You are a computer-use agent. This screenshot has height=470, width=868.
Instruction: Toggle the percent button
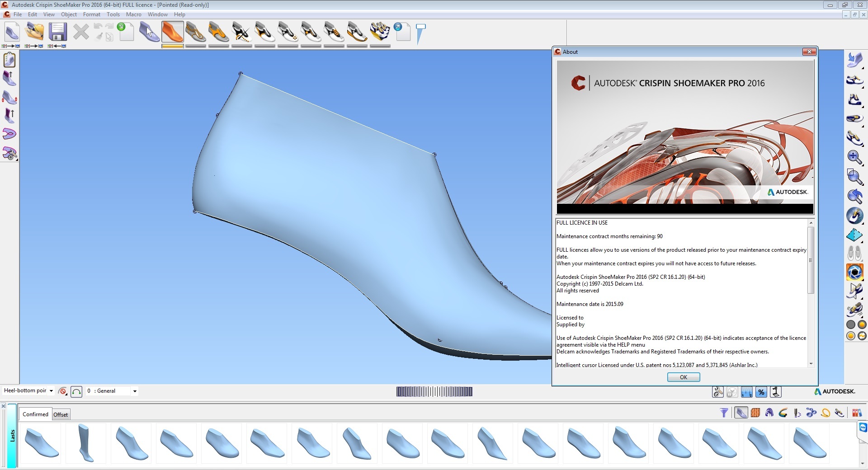(761, 392)
